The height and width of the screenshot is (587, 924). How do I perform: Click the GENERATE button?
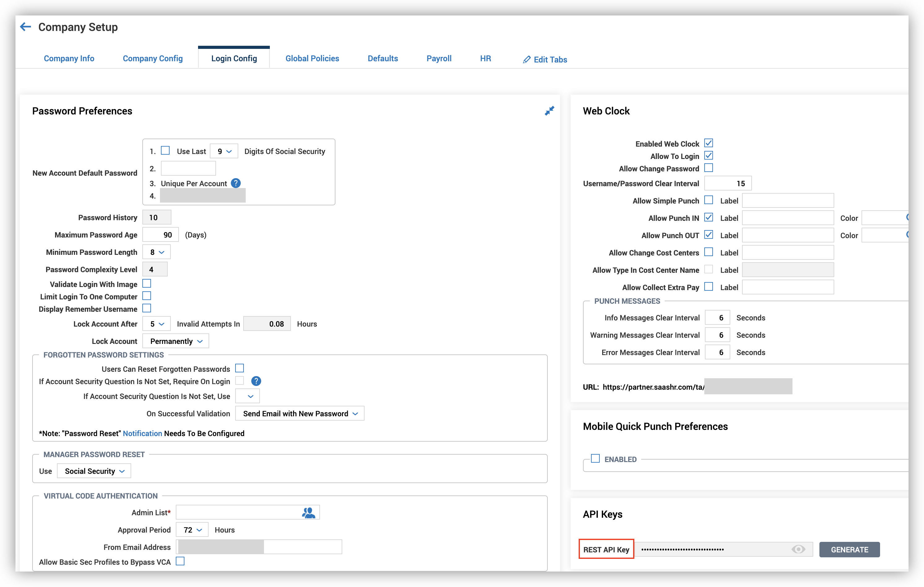pos(849,550)
